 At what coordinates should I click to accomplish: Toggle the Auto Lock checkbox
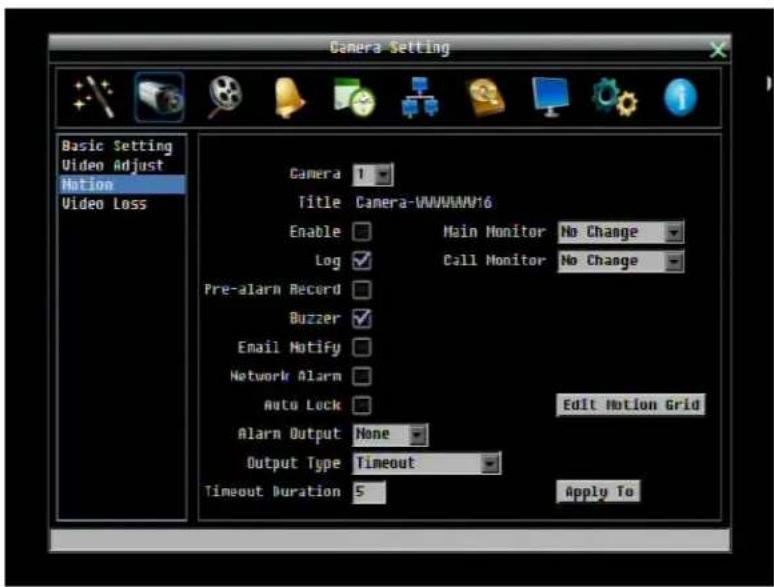coord(362,405)
